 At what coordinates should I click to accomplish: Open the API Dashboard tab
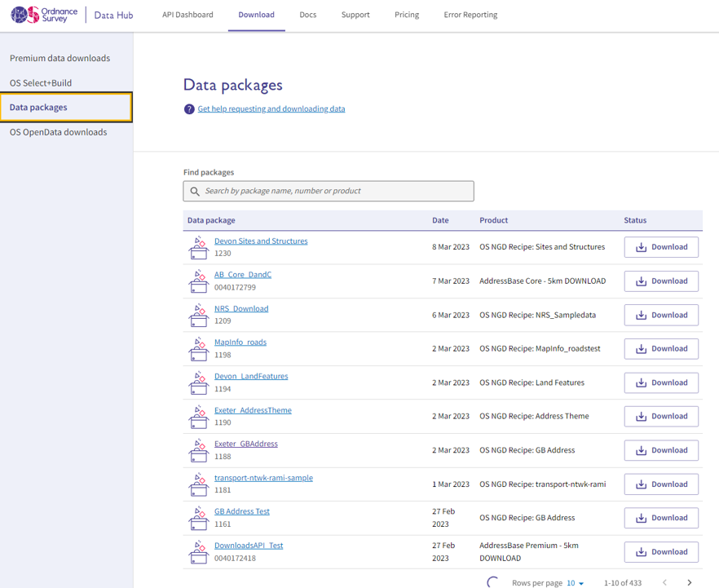click(x=187, y=15)
